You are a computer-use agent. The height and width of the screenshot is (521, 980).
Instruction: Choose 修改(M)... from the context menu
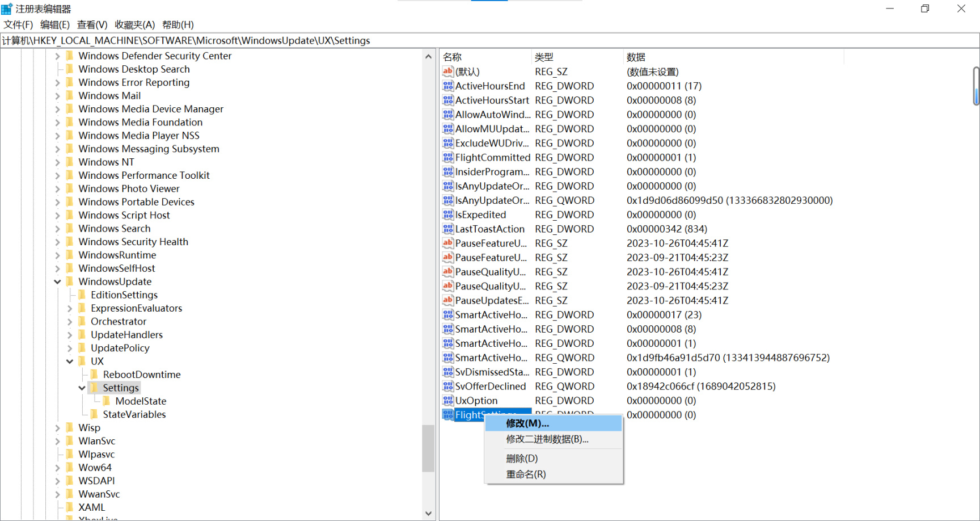coord(554,423)
